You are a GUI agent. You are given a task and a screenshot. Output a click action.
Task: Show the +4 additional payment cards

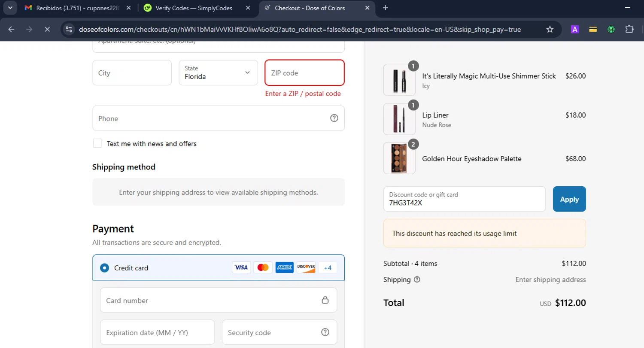click(328, 268)
